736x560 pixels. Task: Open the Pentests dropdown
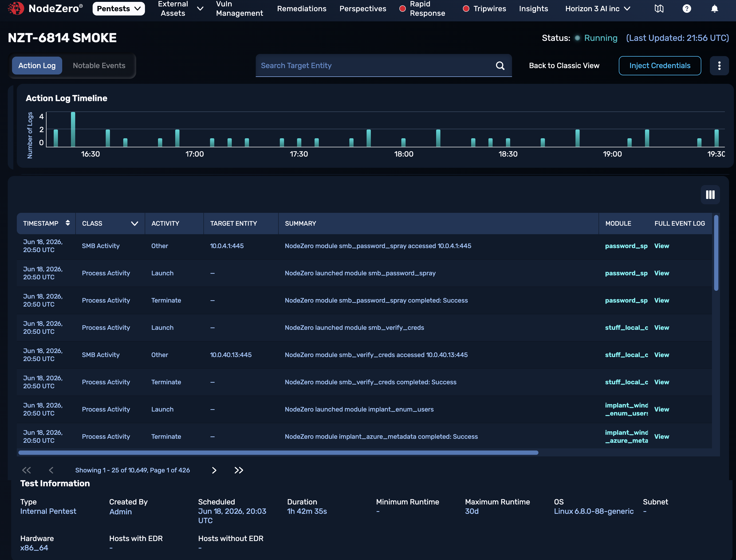[119, 9]
